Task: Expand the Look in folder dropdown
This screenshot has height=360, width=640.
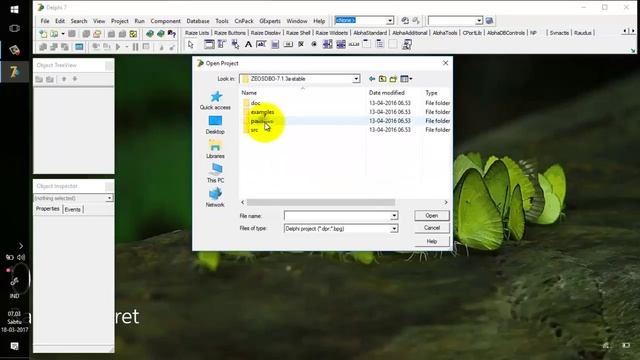Action: [x=356, y=79]
